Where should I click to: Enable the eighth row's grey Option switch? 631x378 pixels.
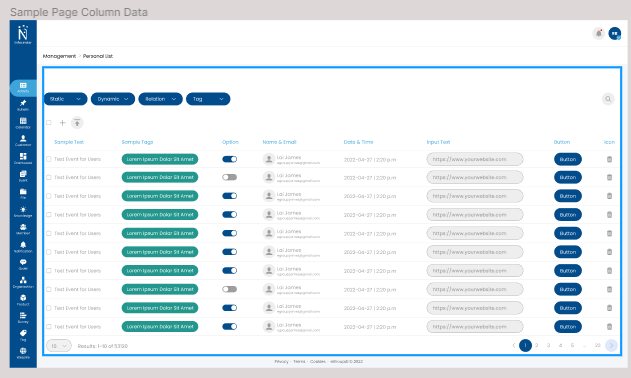click(230, 289)
